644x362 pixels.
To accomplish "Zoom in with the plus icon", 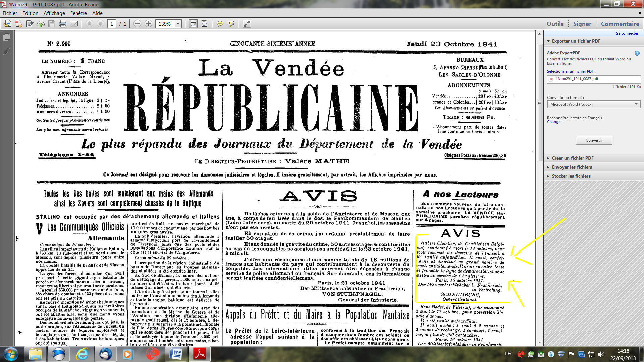I will click(x=148, y=24).
